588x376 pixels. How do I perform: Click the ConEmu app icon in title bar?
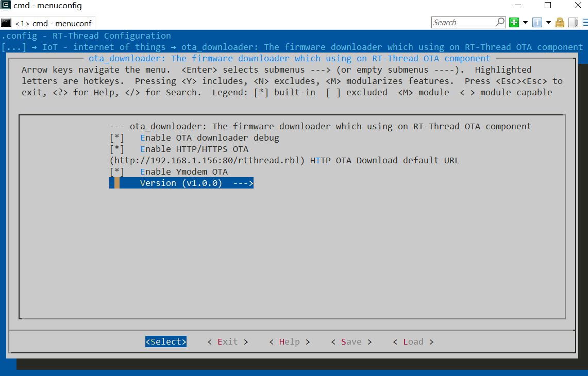pyautogui.click(x=6, y=5)
